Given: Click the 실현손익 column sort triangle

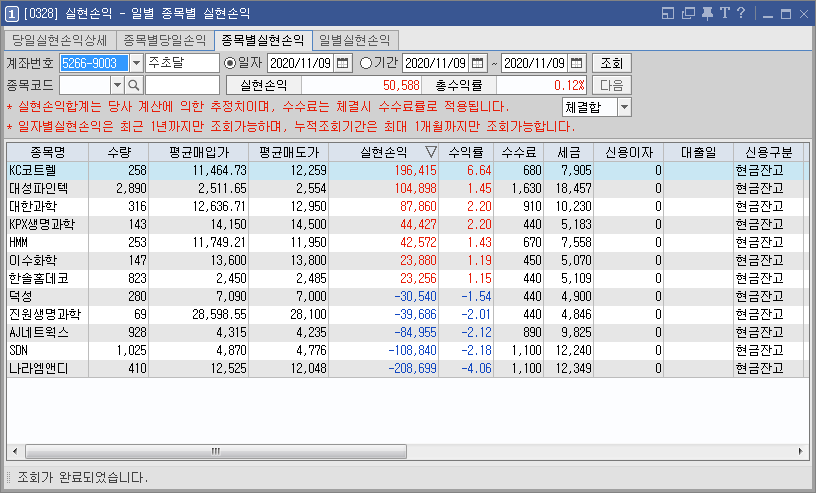Looking at the screenshot, I should click(430, 152).
